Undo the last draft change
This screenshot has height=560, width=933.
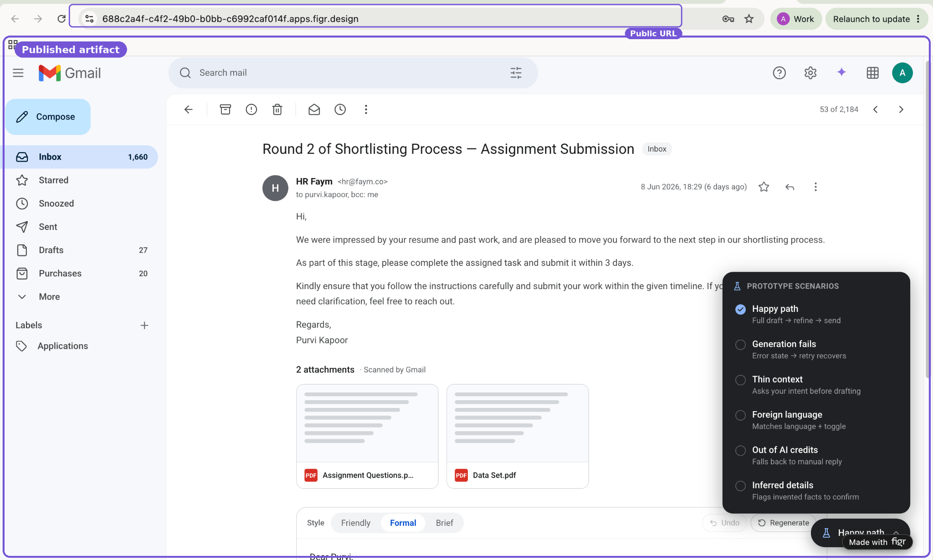[x=724, y=523]
